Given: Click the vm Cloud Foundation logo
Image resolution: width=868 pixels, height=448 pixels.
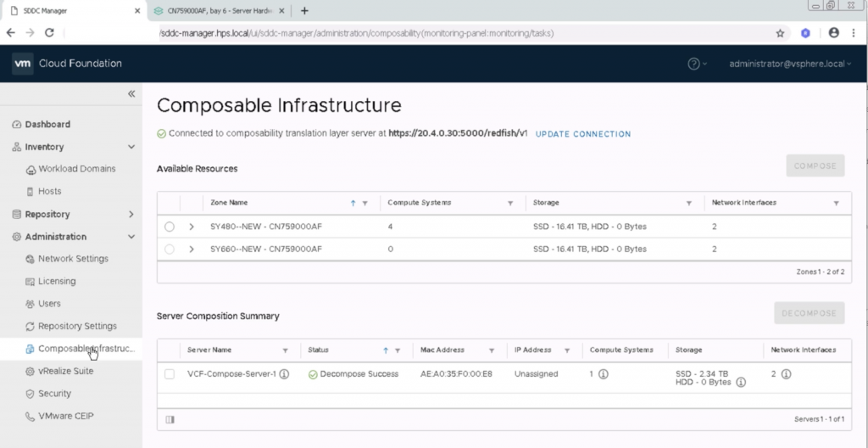Looking at the screenshot, I should point(23,64).
